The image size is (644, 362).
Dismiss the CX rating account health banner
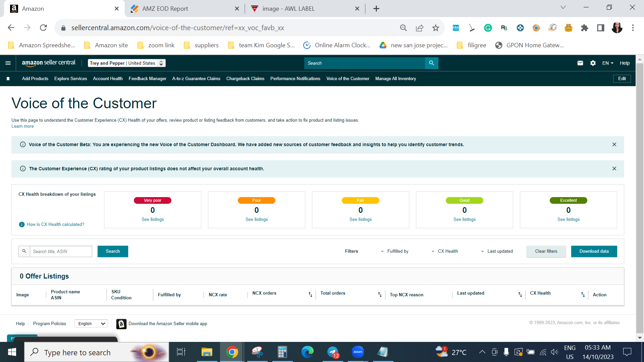coord(614,169)
